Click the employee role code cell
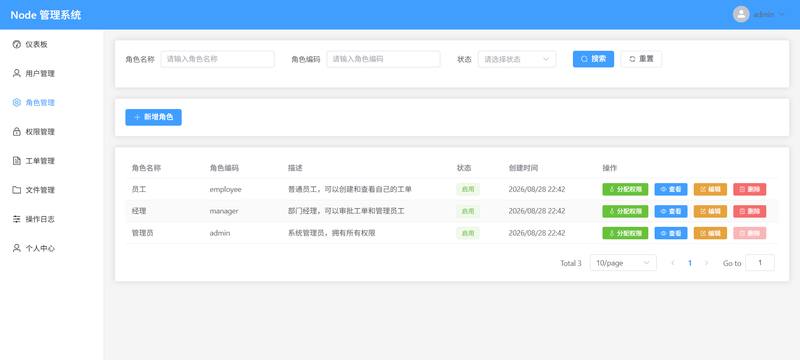Screen dimensions: 800x360 [x=226, y=189]
